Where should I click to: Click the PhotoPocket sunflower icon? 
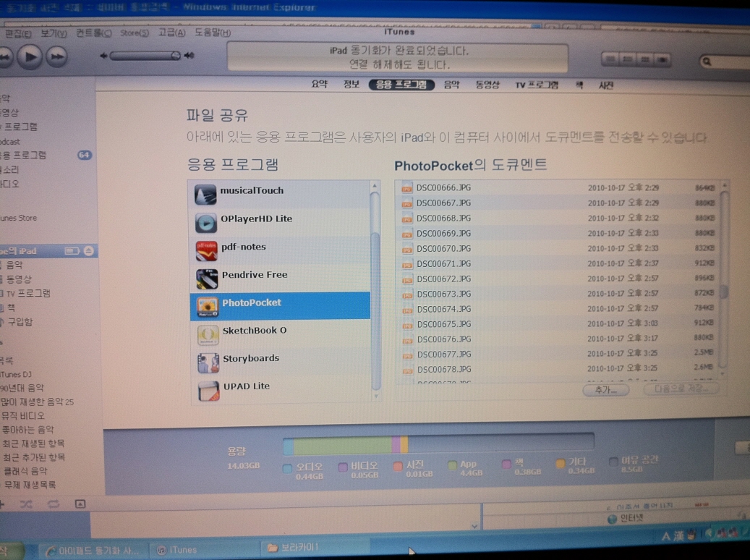coord(208,307)
